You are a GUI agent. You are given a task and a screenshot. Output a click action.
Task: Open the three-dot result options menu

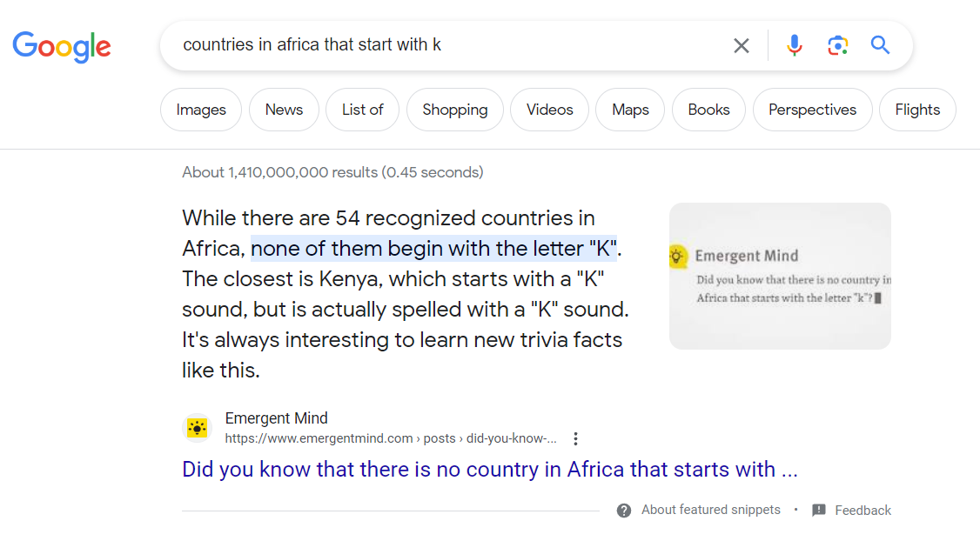(x=575, y=438)
